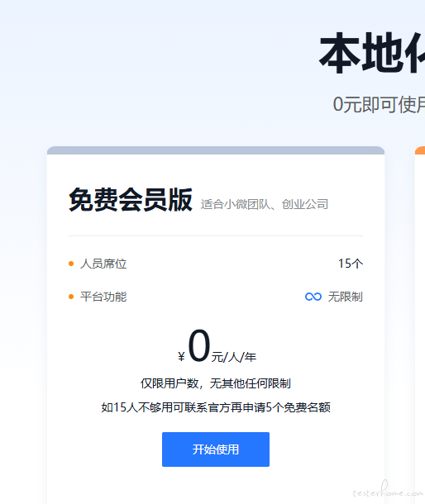Click the 元/人/年 price unit
The width and height of the screenshot is (425, 504).
pyautogui.click(x=234, y=357)
